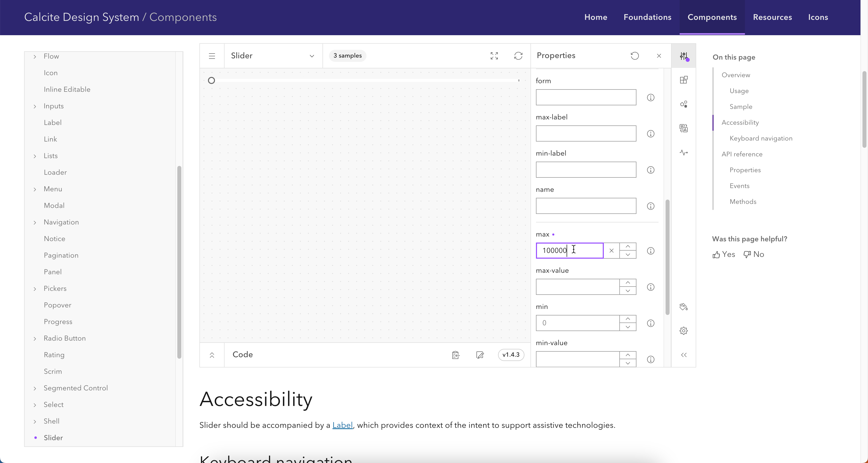Expand the Segmented Control section

(35, 388)
